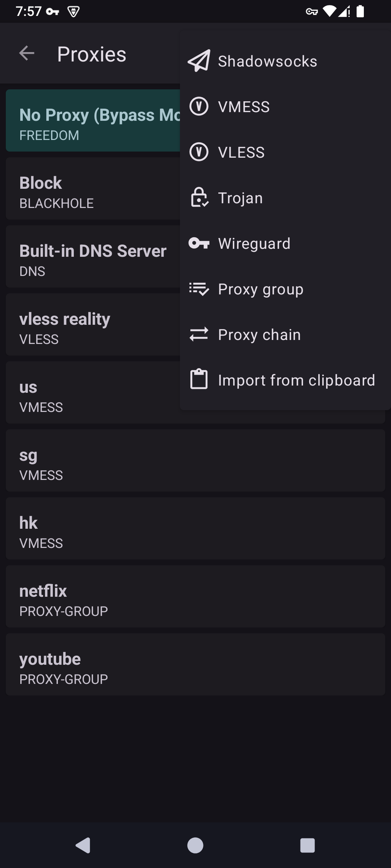Tap the Trojan lock icon
This screenshot has height=868, width=391.
click(199, 197)
